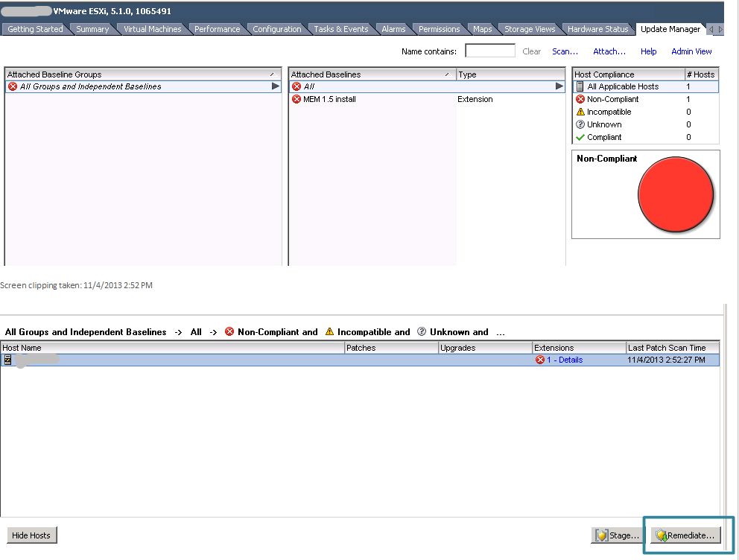Image resolution: width=739 pixels, height=560 pixels.
Task: Open the Maps tab
Action: coord(483,29)
